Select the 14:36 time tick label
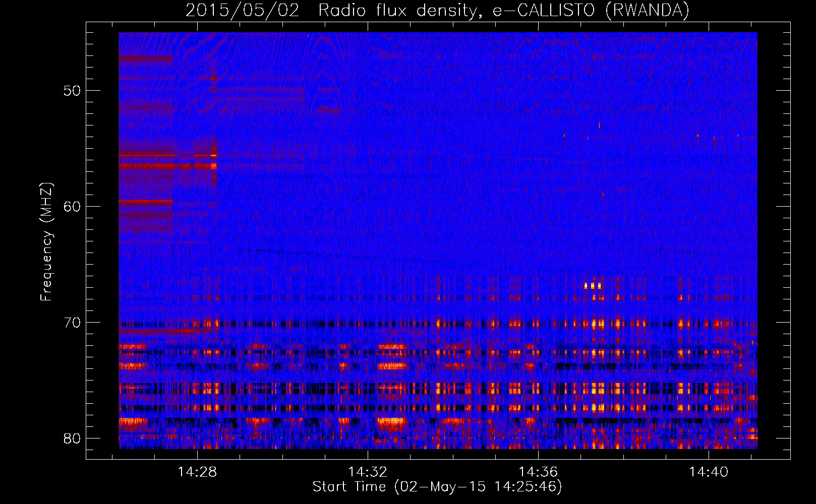This screenshot has height=504, width=816. coord(539,472)
